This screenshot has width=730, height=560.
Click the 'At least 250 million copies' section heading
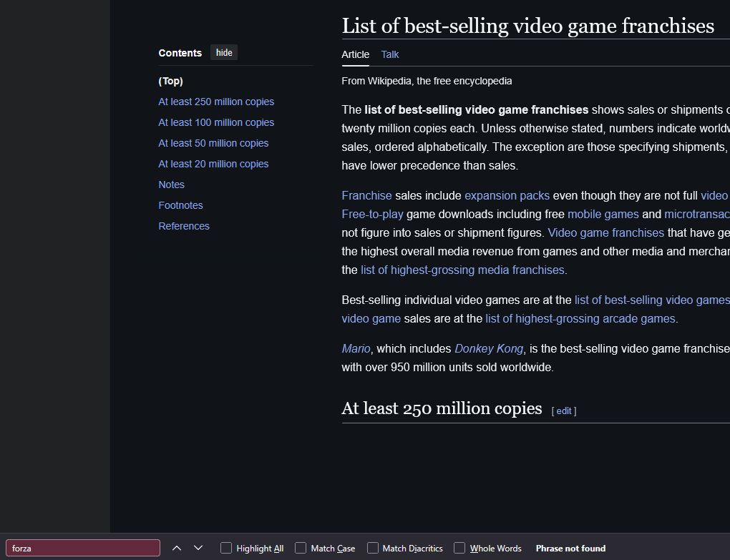click(x=442, y=408)
